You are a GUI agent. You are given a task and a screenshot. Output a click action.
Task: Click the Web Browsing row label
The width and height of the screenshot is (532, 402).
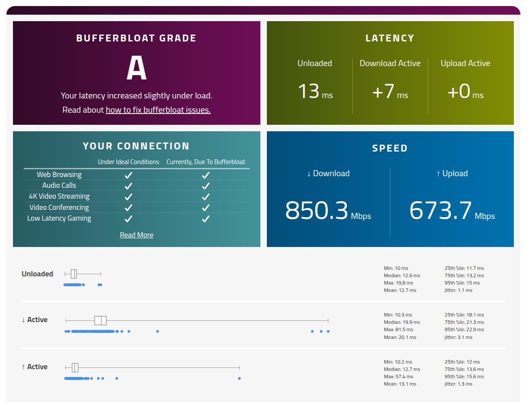59,174
